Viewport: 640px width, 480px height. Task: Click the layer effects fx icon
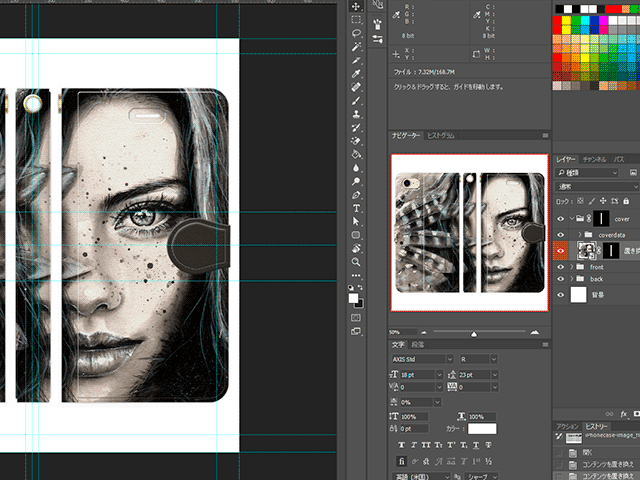623,413
